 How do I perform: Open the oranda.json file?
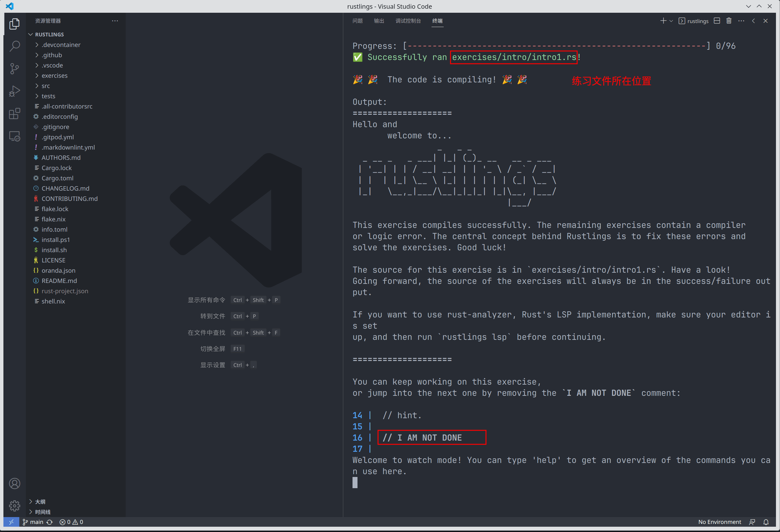pyautogui.click(x=76, y=271)
